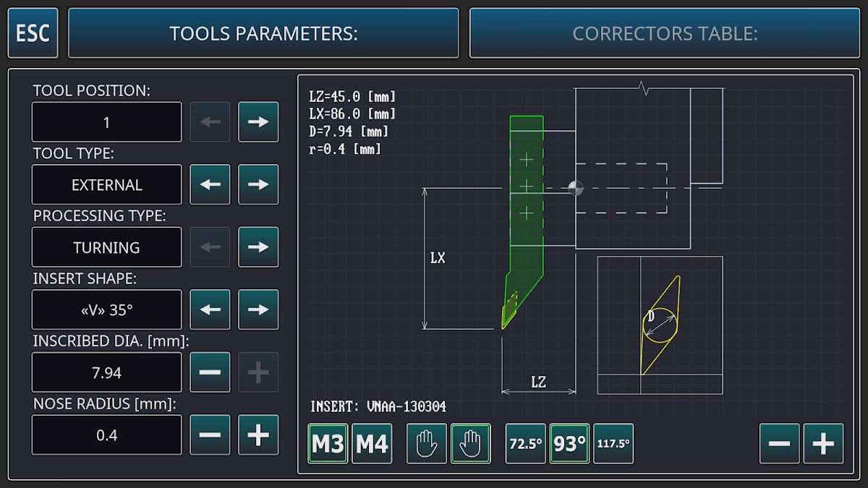Switch to previous insert shape
Viewport: 868px width, 488px height.
tap(210, 309)
